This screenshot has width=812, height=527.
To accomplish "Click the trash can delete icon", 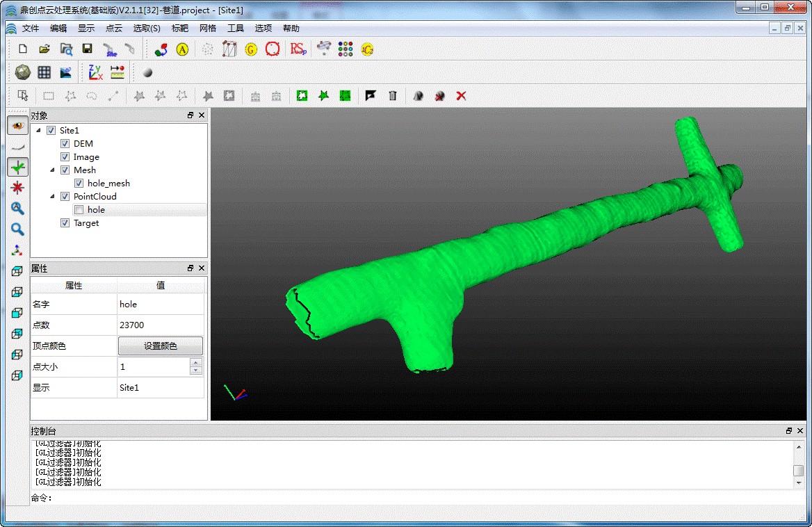I will point(392,96).
